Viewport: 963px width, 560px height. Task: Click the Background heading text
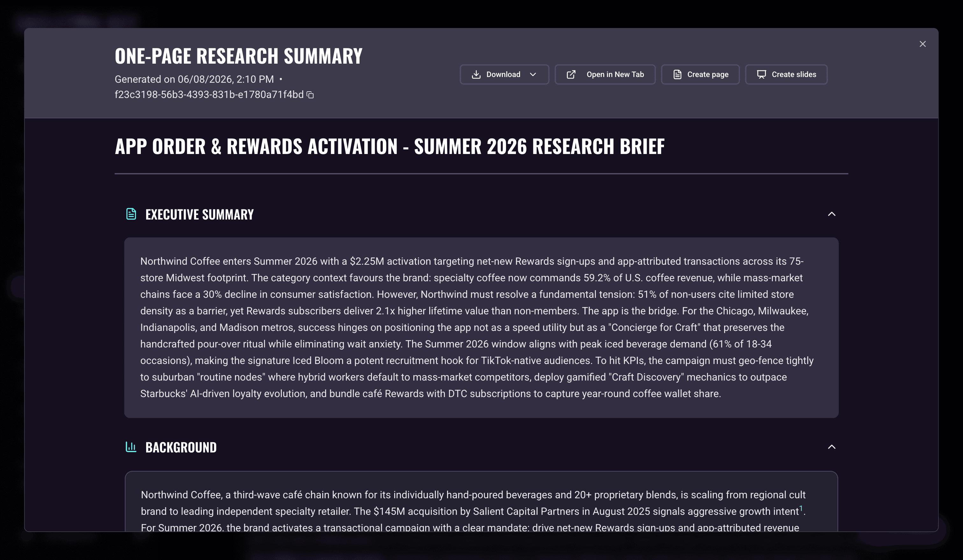pyautogui.click(x=181, y=447)
